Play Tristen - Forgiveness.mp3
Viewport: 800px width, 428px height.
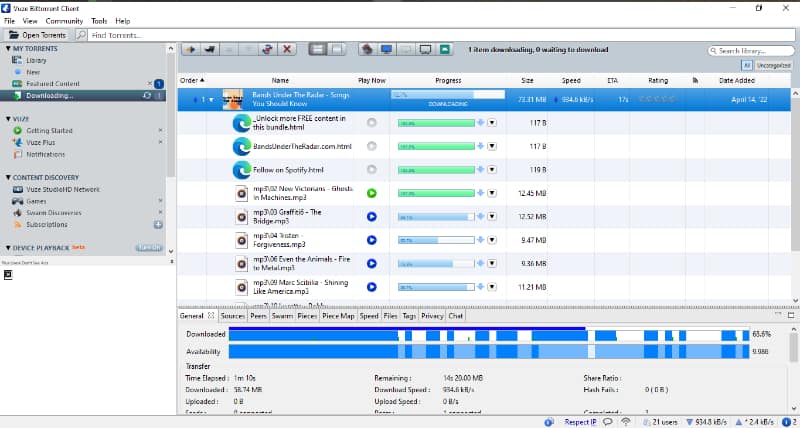coord(371,240)
